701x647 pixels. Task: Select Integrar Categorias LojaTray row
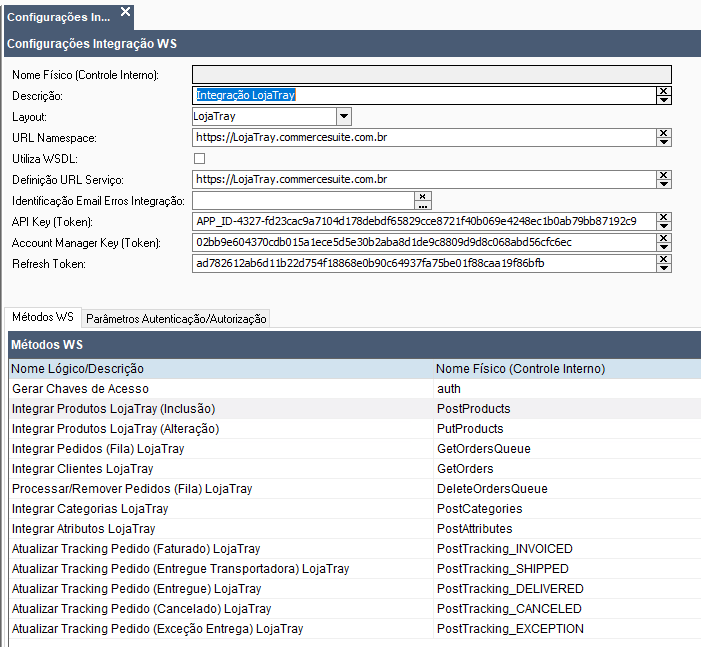coord(355,509)
